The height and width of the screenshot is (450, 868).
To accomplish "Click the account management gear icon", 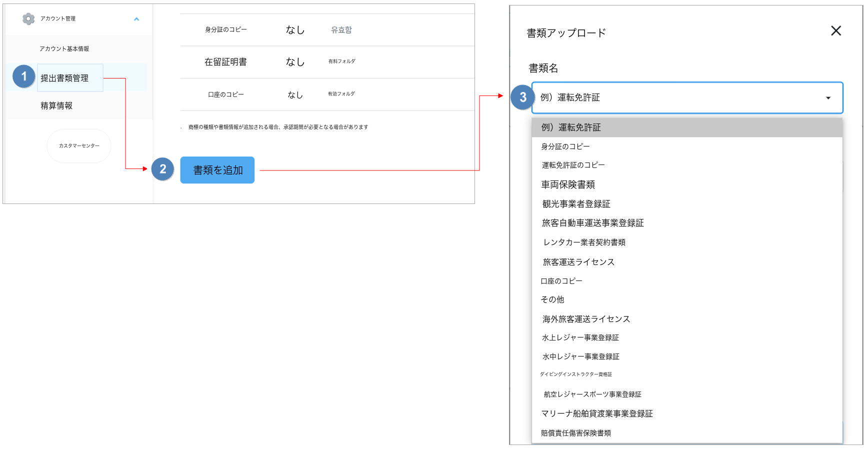I will pyautogui.click(x=28, y=19).
